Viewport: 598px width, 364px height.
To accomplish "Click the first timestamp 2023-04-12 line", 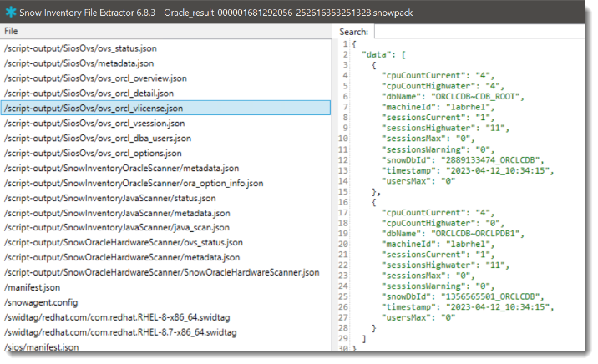I will coord(468,170).
